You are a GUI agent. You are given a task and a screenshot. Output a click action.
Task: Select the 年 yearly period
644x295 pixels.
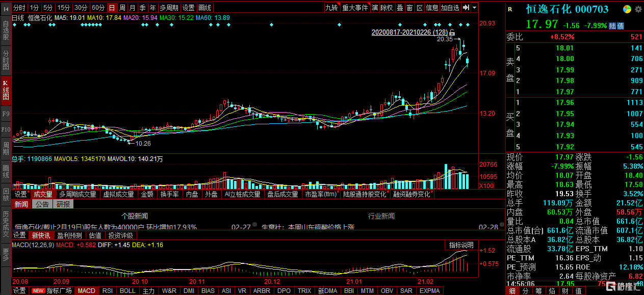point(153,8)
